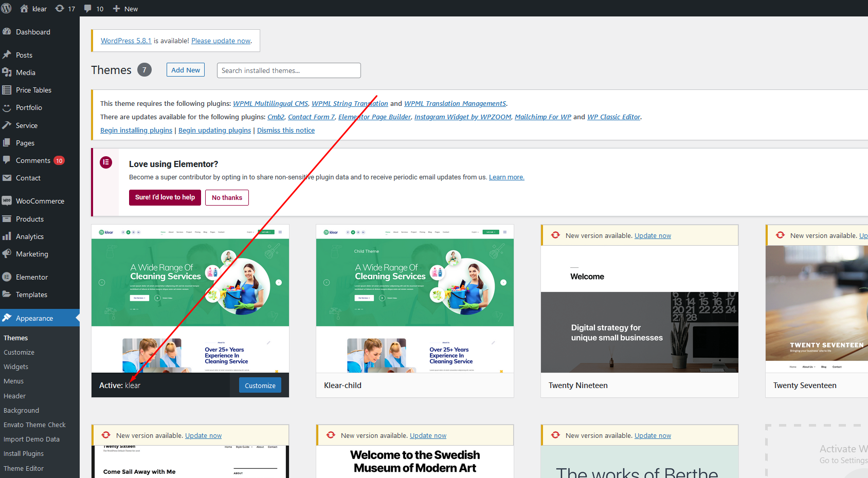Click the Dismiss this notice link
Screen dimensions: 868x478
coord(286,131)
